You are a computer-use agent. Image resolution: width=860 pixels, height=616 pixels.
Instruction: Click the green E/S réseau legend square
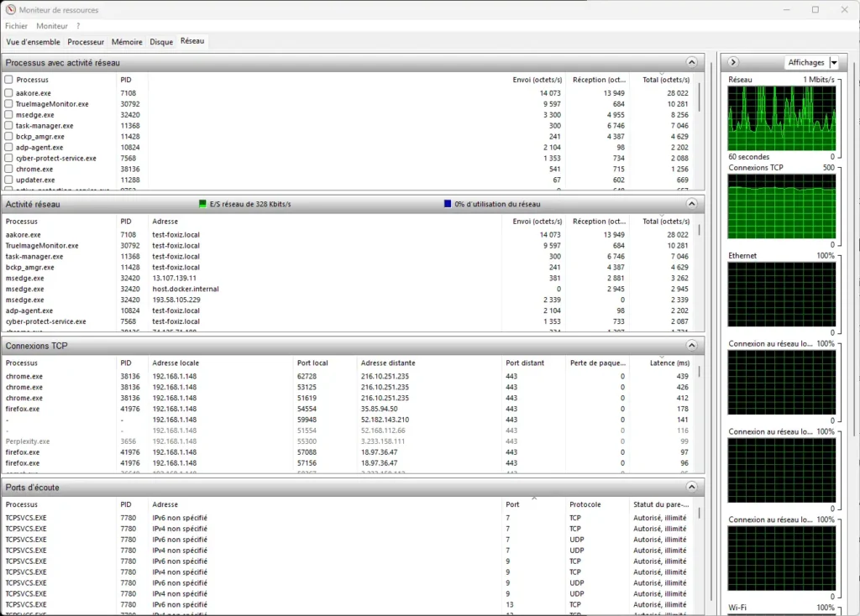202,204
